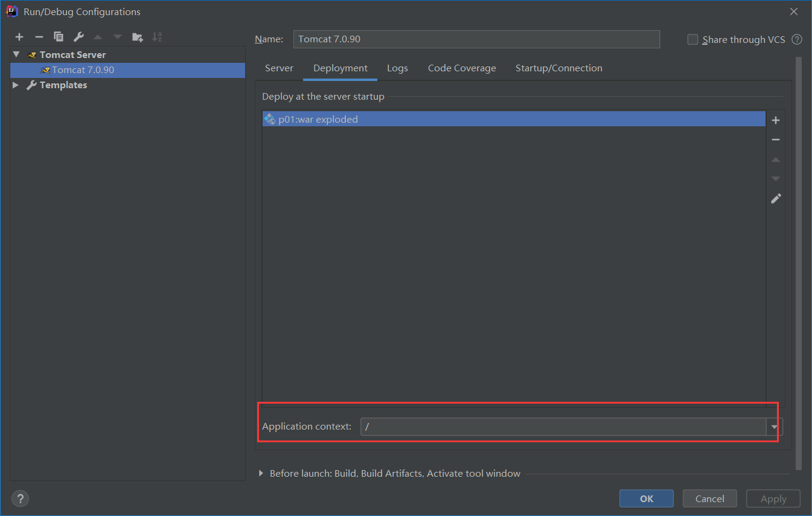The width and height of the screenshot is (812, 516).
Task: Move configuration up in the left toolbar
Action: pyautogui.click(x=98, y=37)
